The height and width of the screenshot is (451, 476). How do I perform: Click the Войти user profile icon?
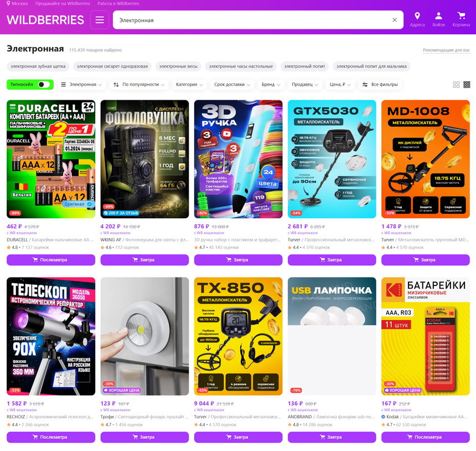click(x=438, y=19)
